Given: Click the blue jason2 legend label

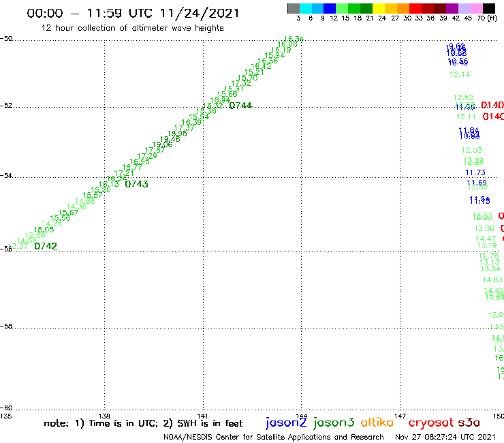Looking at the screenshot, I should click(x=286, y=423).
